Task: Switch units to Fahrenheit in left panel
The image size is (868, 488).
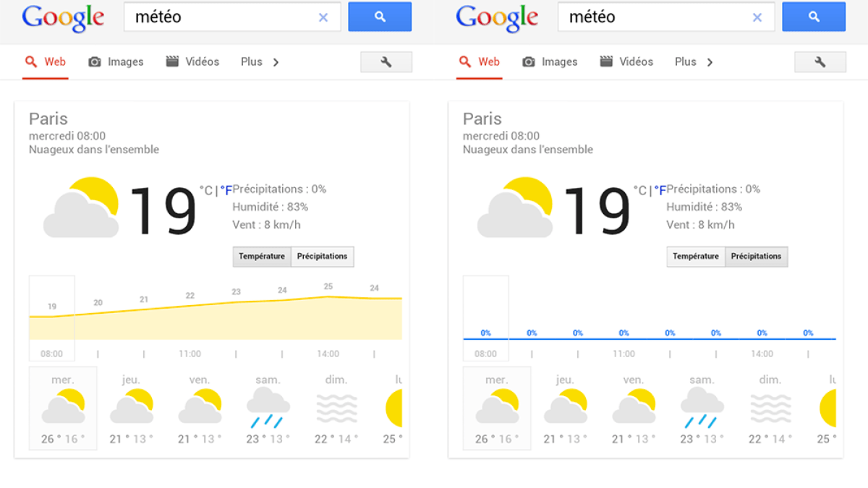Action: (226, 191)
